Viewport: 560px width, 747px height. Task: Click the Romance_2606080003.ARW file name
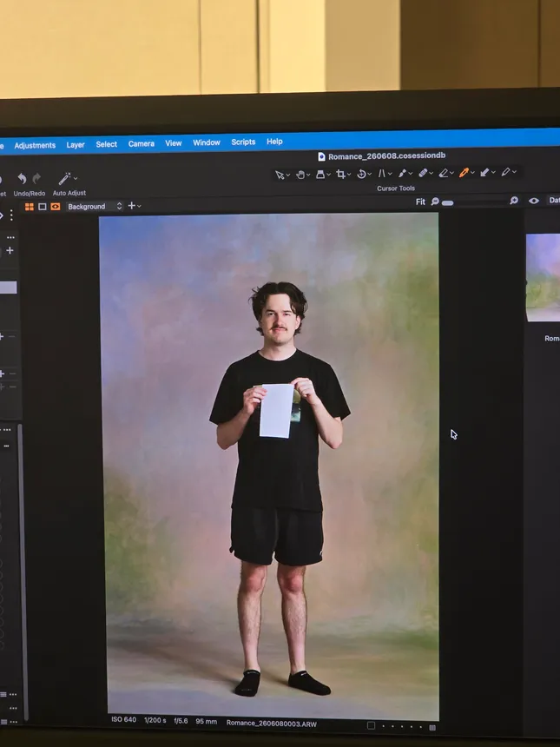(x=272, y=724)
